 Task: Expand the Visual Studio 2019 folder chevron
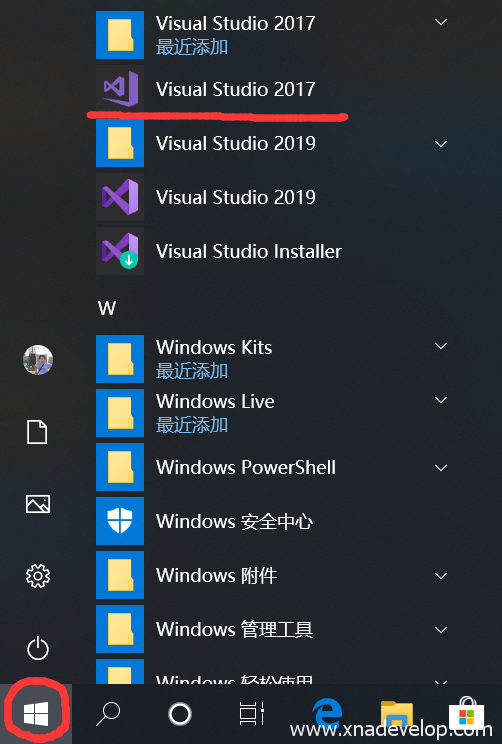(x=441, y=144)
